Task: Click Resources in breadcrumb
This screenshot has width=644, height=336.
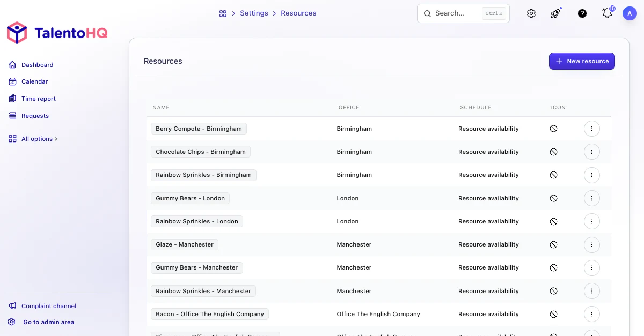Action: click(x=298, y=13)
